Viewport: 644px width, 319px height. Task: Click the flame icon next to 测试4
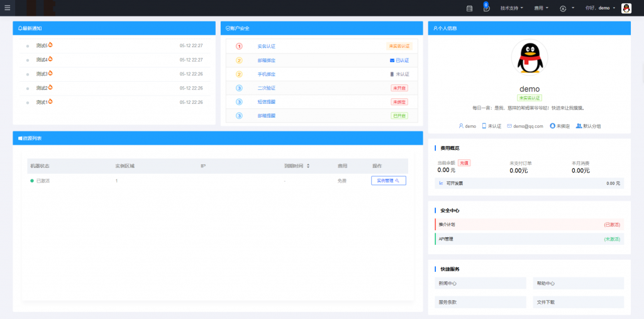50,59
